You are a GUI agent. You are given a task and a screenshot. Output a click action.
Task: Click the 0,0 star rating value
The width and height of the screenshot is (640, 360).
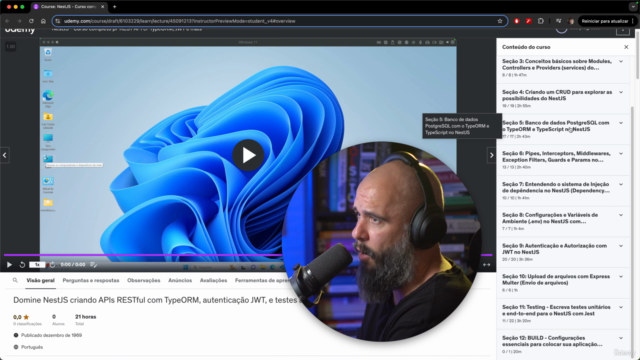click(x=17, y=317)
